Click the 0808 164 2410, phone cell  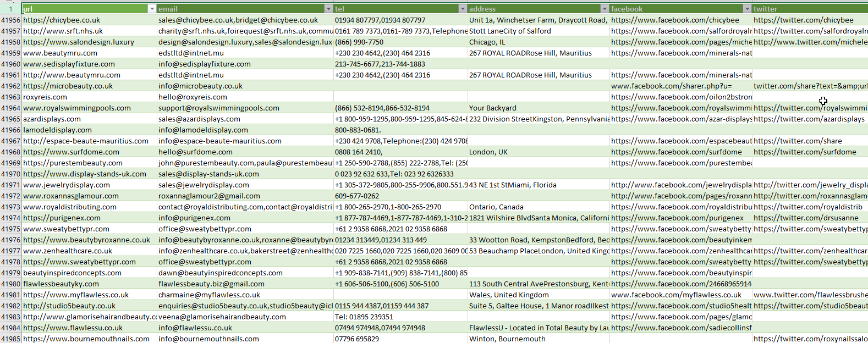(x=400, y=152)
